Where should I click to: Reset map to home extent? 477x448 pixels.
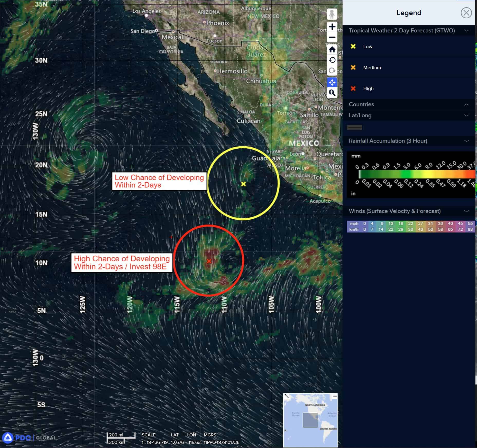pyautogui.click(x=332, y=49)
